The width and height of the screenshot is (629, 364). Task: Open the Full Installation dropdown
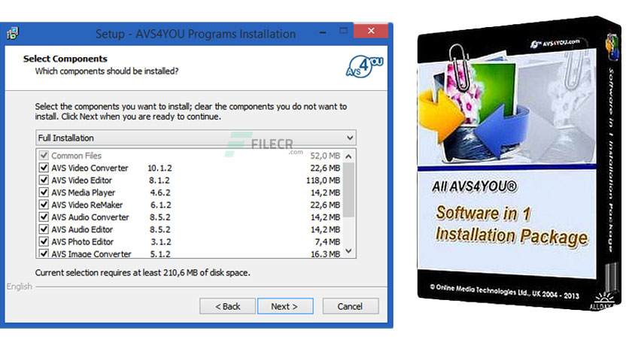point(196,138)
